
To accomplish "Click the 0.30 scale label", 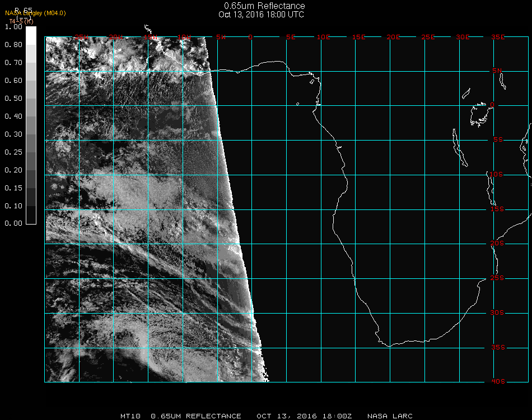I will 13,135.
